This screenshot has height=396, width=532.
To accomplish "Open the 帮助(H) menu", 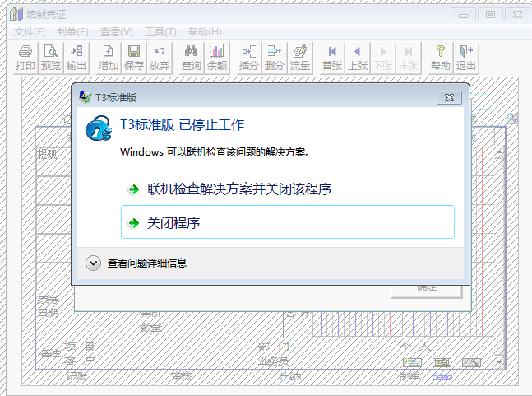I will click(x=205, y=32).
